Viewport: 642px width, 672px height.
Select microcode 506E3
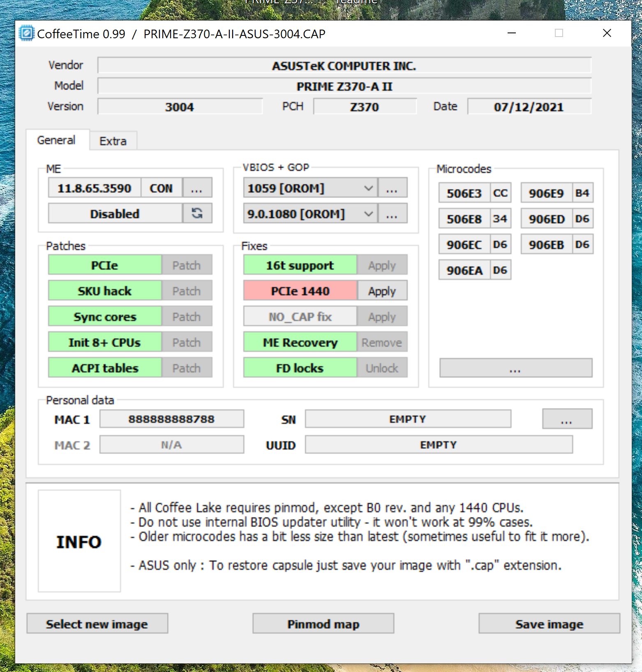[464, 193]
